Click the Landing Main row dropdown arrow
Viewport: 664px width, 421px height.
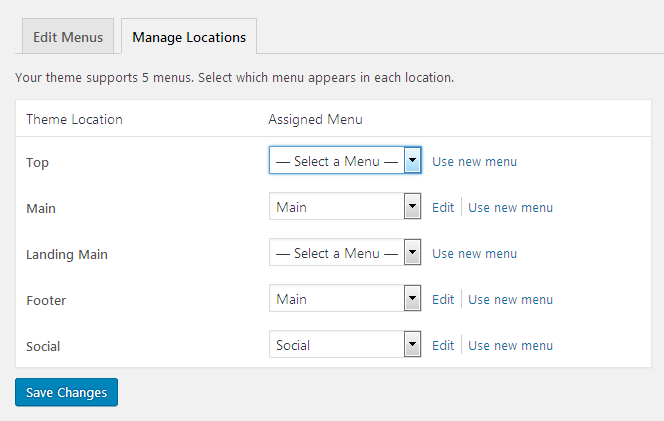[x=412, y=252]
